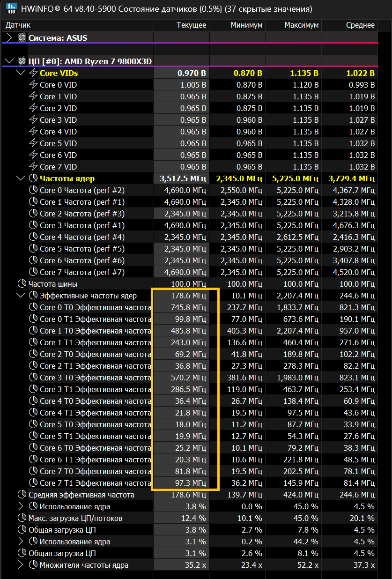Collapse the Частоты ядер group
Screen dimensions: 392x579
pos(21,178)
